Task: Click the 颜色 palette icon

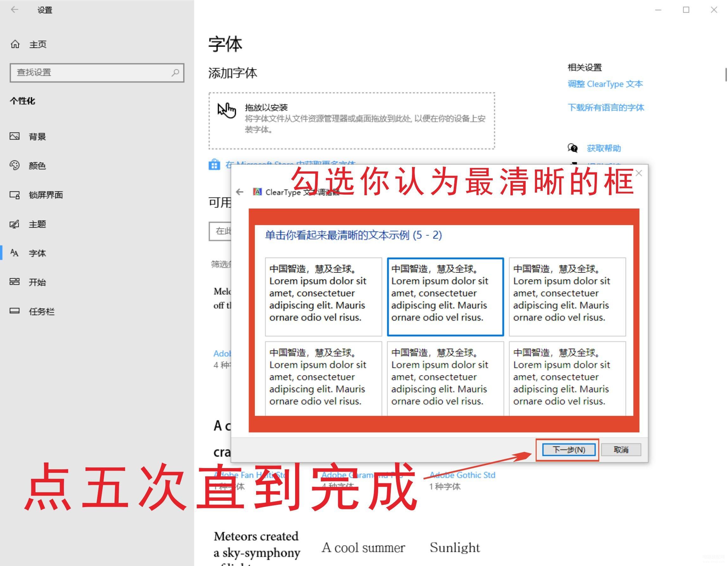Action: tap(15, 165)
